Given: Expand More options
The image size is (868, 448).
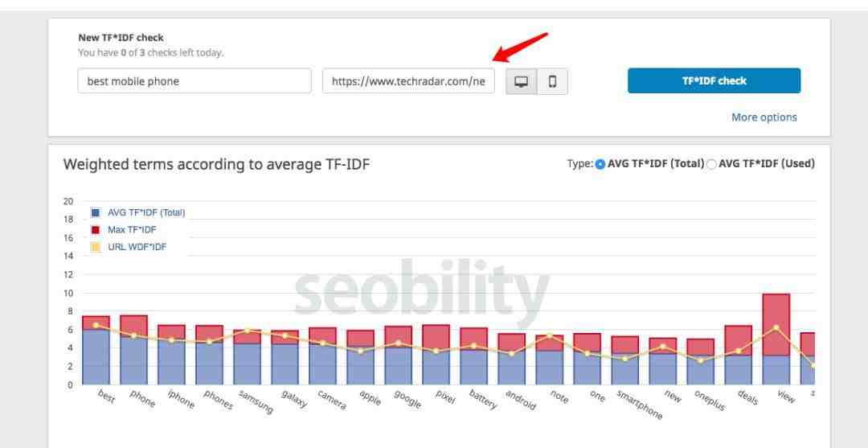Looking at the screenshot, I should click(764, 117).
